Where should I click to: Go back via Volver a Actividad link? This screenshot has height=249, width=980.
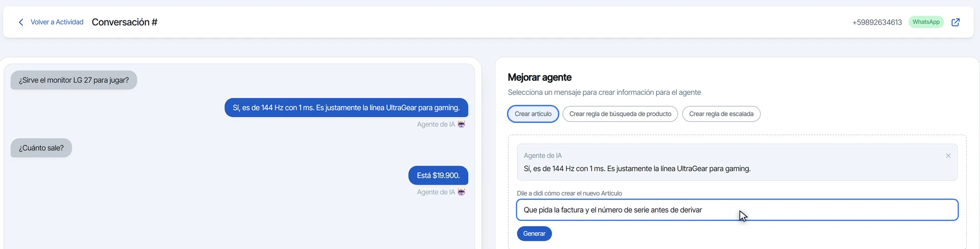tap(57, 22)
